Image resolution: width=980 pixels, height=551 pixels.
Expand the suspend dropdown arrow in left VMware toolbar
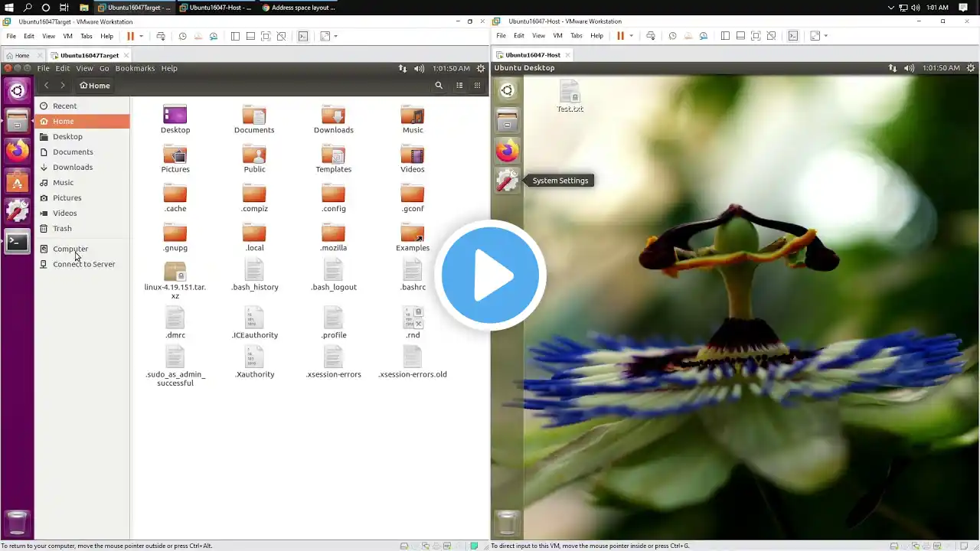pyautogui.click(x=141, y=36)
